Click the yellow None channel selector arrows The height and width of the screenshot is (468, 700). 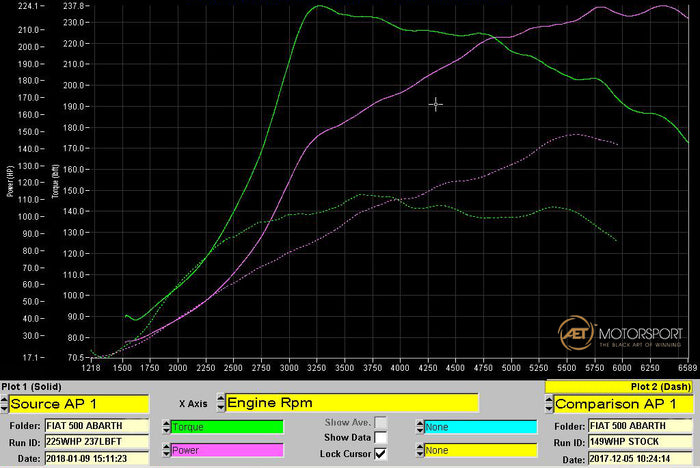point(418,450)
